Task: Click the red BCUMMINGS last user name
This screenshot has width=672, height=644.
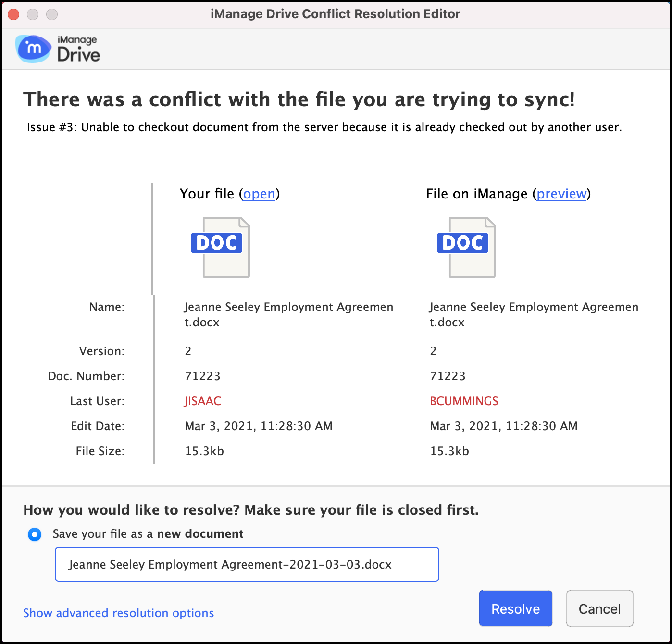Action: [x=464, y=401]
